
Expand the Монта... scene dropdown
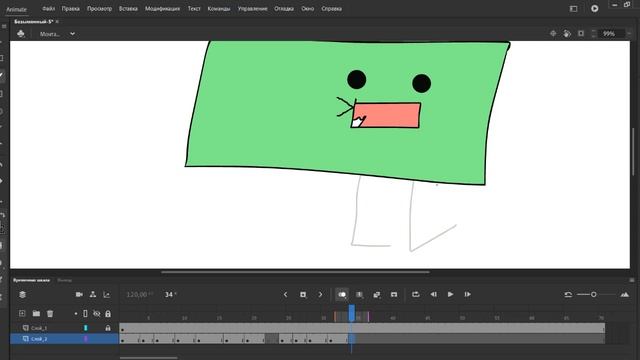click(72, 34)
